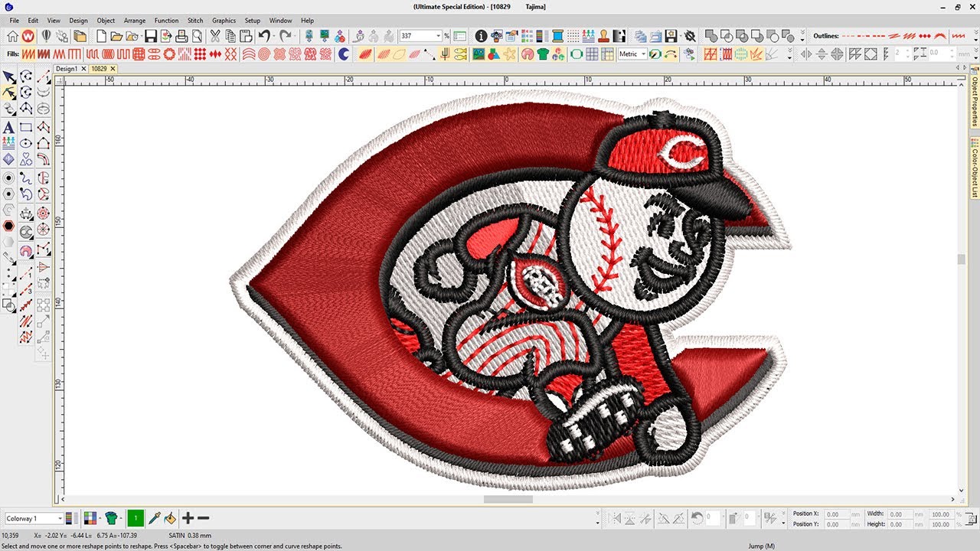Open print preview
The width and height of the screenshot is (980, 551).
click(x=197, y=36)
